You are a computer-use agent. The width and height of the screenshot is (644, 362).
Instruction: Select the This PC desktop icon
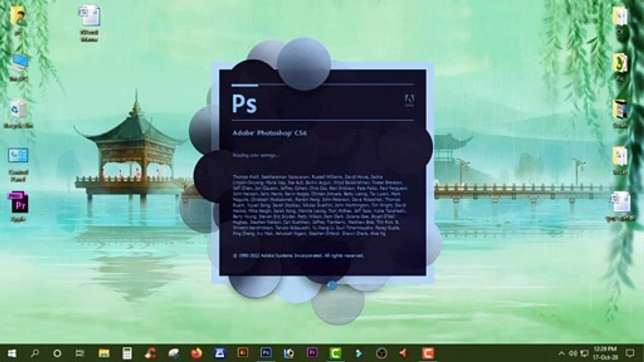19,67
